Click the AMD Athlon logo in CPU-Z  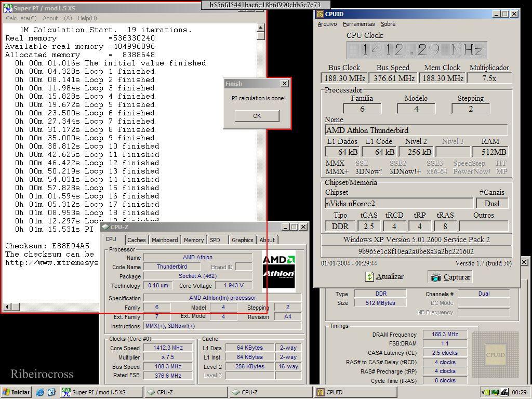coord(278,271)
